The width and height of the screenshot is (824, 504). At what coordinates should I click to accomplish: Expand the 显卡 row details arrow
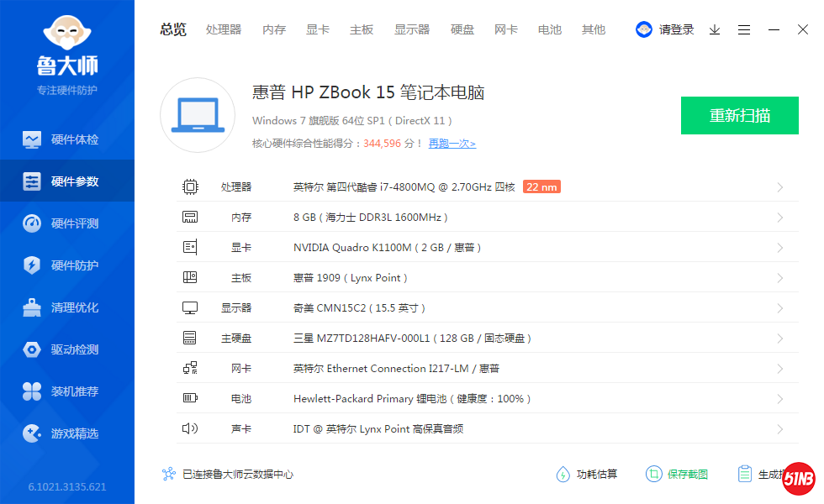(x=779, y=248)
